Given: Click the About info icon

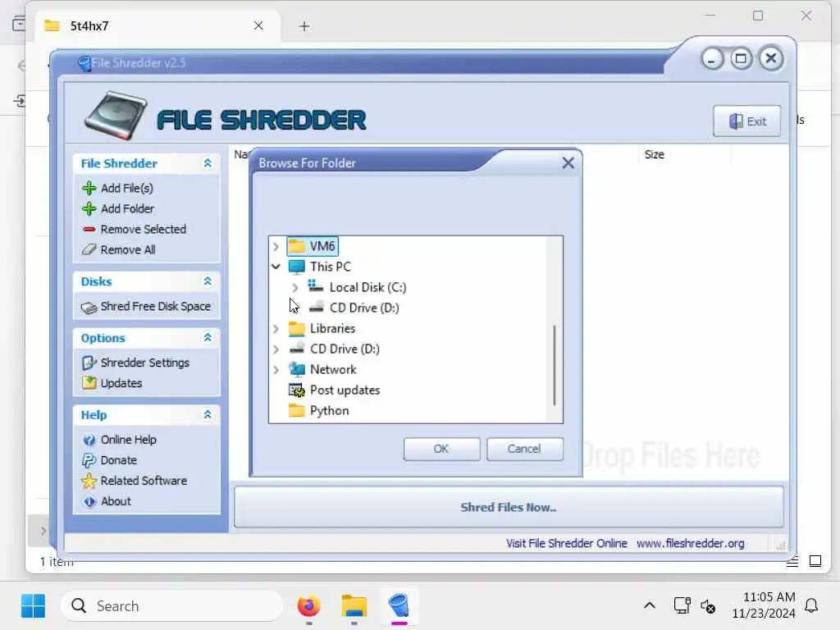Looking at the screenshot, I should [89, 501].
